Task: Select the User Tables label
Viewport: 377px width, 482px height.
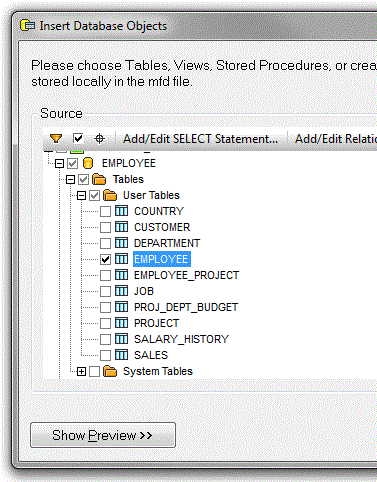Action: [151, 195]
